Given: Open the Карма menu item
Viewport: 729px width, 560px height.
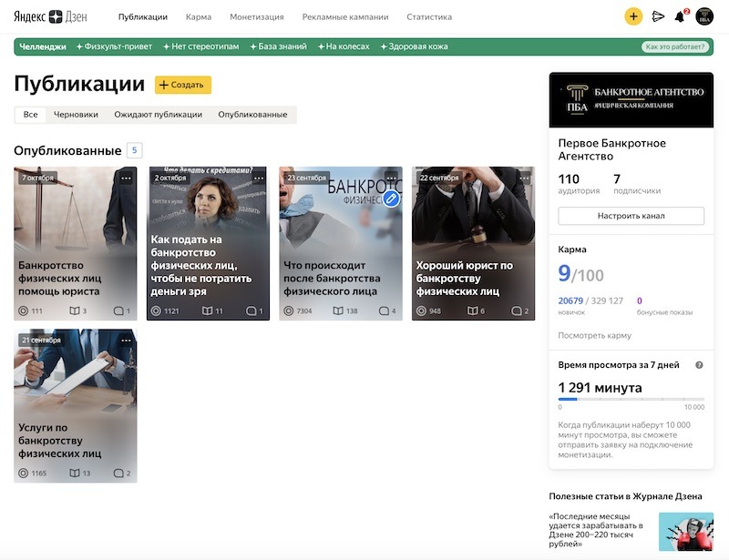Looking at the screenshot, I should 199,16.
